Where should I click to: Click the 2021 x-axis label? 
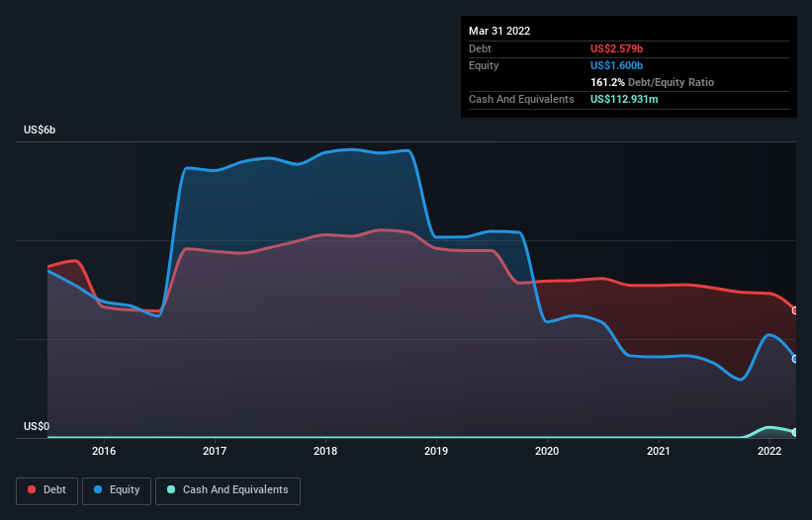[658, 451]
